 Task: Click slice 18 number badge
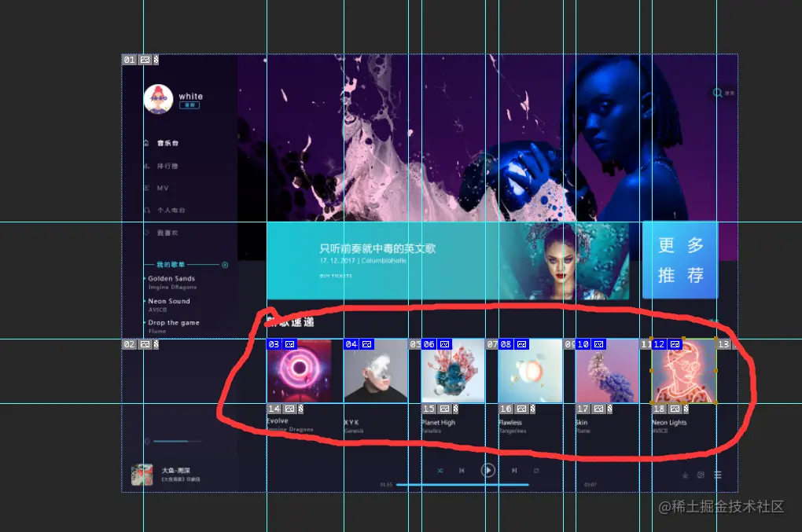point(660,409)
